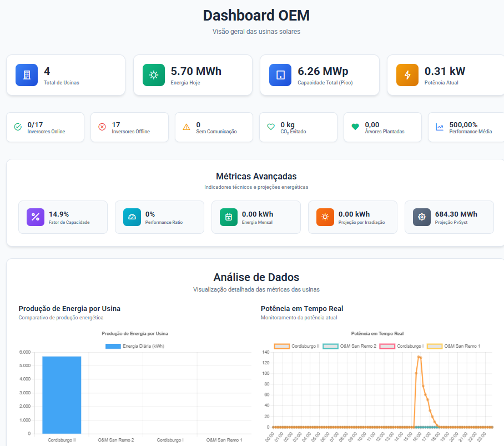Click the calculator icon on Total de Usinas card
Screen dimensions: 504x446
[26, 74]
